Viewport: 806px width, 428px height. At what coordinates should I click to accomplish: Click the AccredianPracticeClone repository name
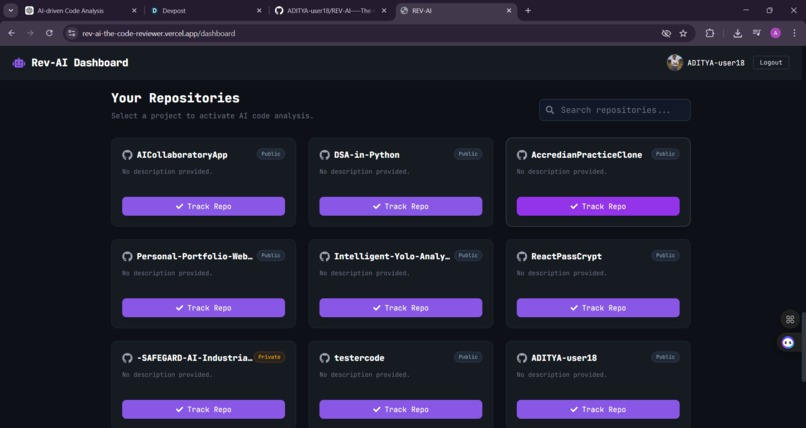(587, 155)
